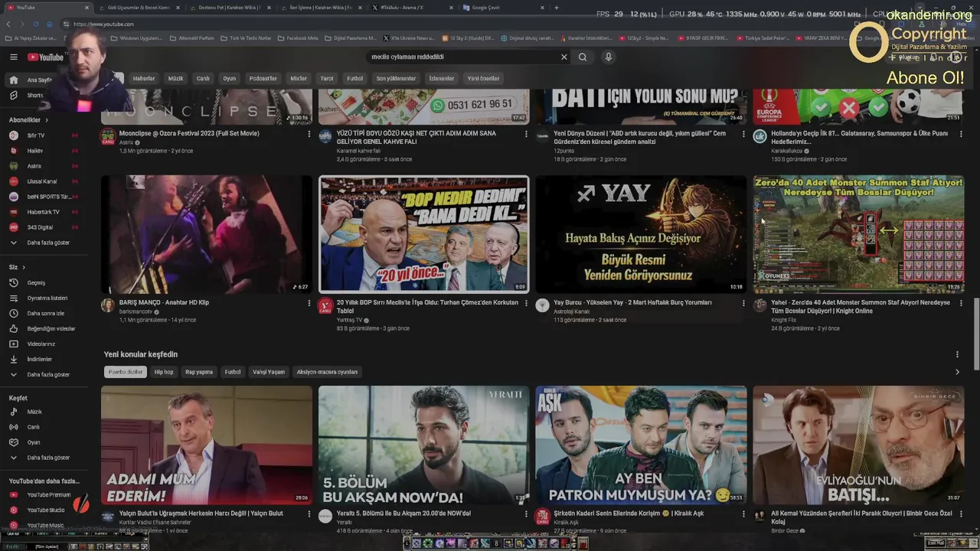Open options menu for Yeni konular keşfedin
Screen dimensions: 980x551
click(x=957, y=354)
